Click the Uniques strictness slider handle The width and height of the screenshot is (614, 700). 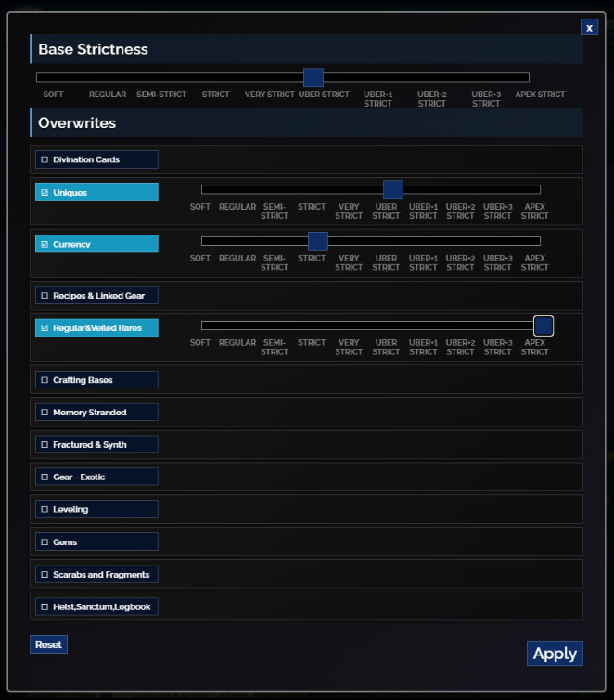(393, 189)
